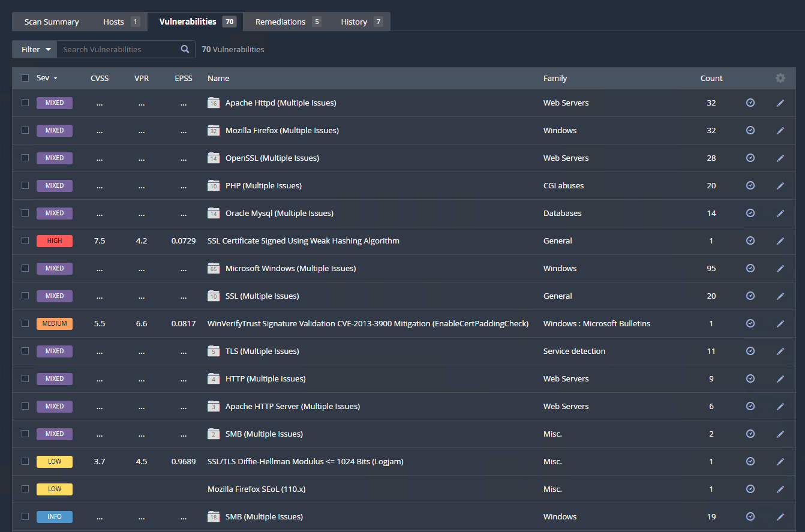Click folder icon beside PHP (Multiple Issues)

[213, 186]
